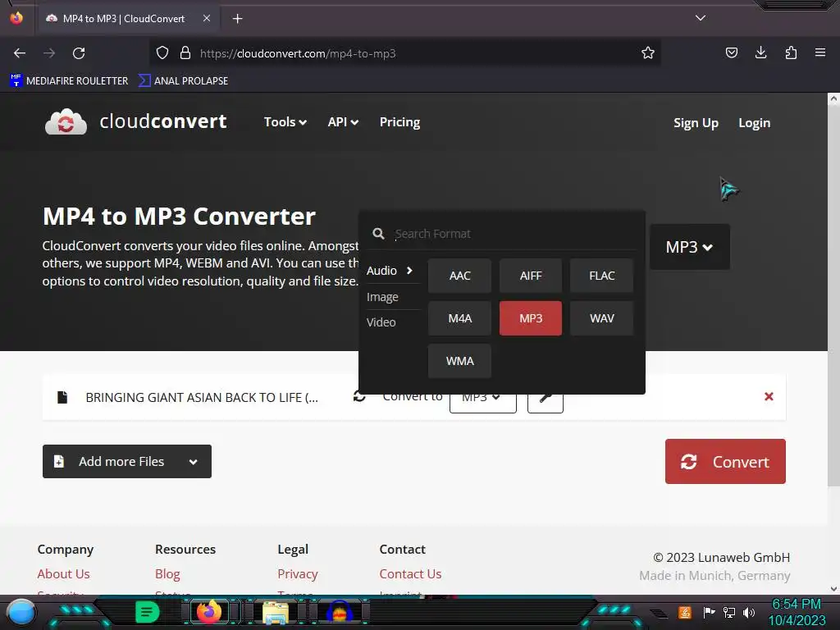The image size is (840, 630).
Task: Click the file document icon
Action: [x=62, y=397]
